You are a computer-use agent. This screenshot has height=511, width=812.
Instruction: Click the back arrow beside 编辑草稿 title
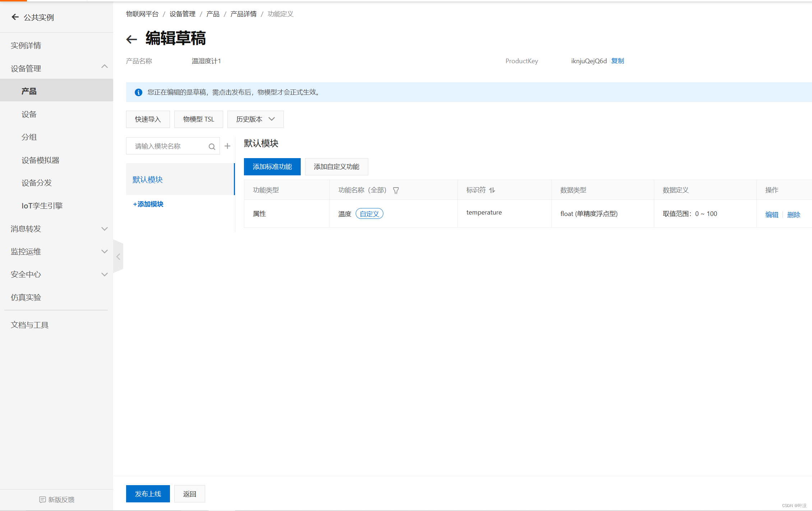132,39
